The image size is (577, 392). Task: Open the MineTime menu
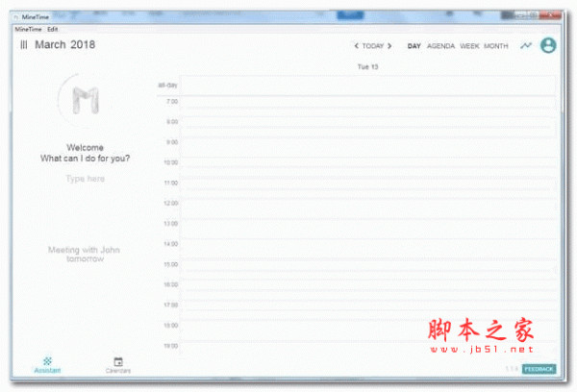pyautogui.click(x=28, y=29)
